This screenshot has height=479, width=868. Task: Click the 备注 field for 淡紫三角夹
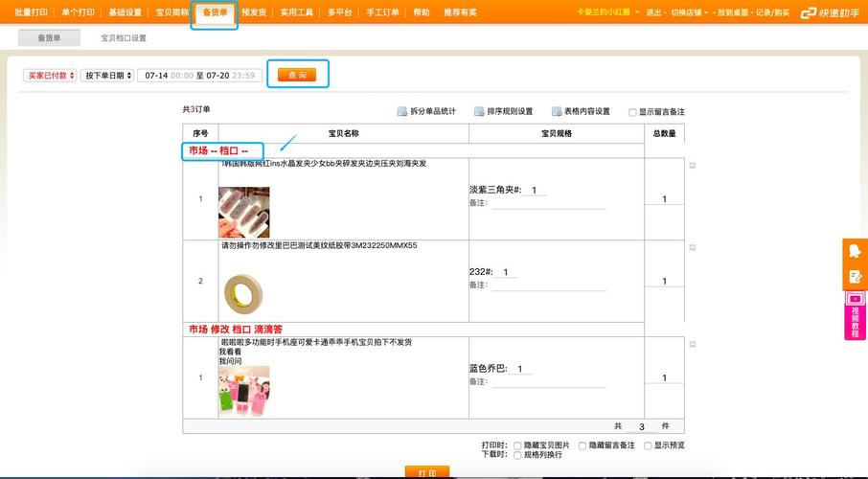pyautogui.click(x=549, y=203)
